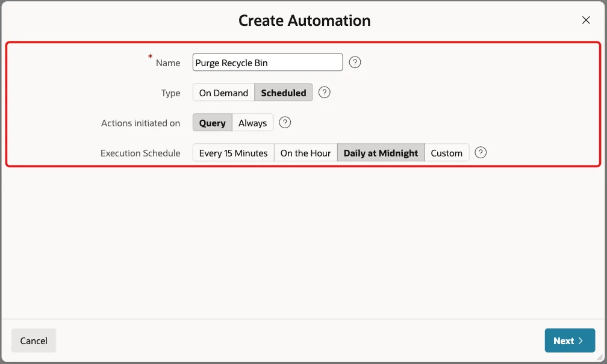The height and width of the screenshot is (364, 607).
Task: Choose Always for actions initiated on
Action: pos(252,123)
